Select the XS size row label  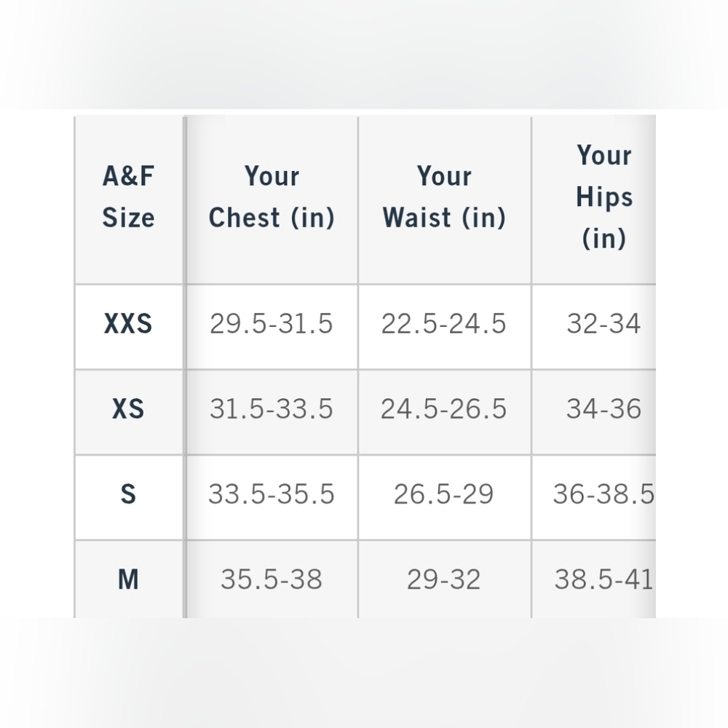coord(128,408)
